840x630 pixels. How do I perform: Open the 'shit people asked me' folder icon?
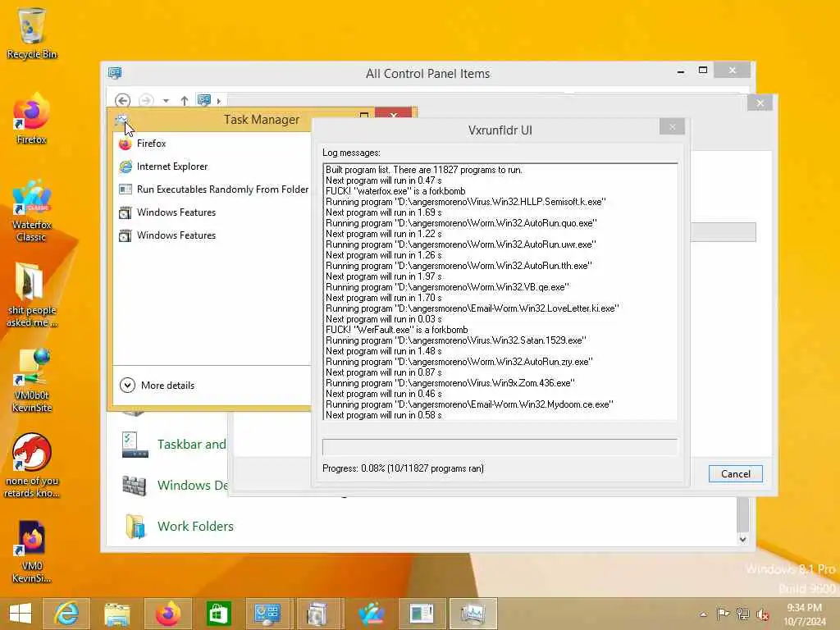click(x=31, y=294)
